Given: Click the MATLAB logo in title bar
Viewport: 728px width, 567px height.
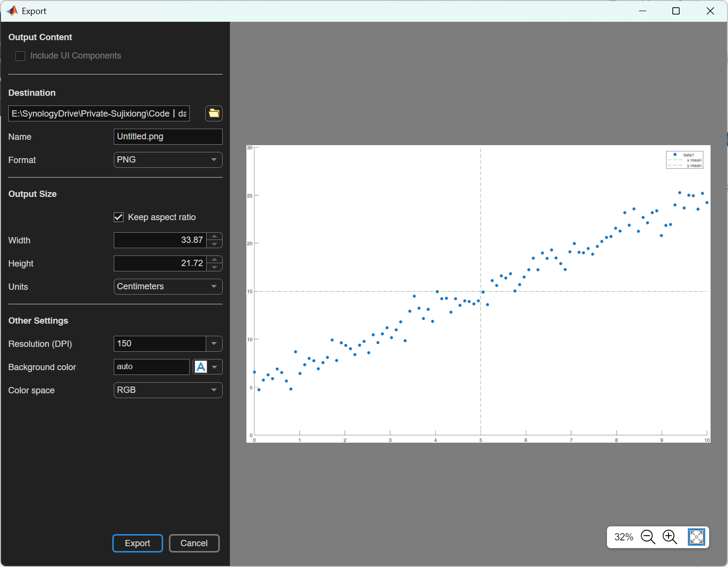Looking at the screenshot, I should click(12, 11).
